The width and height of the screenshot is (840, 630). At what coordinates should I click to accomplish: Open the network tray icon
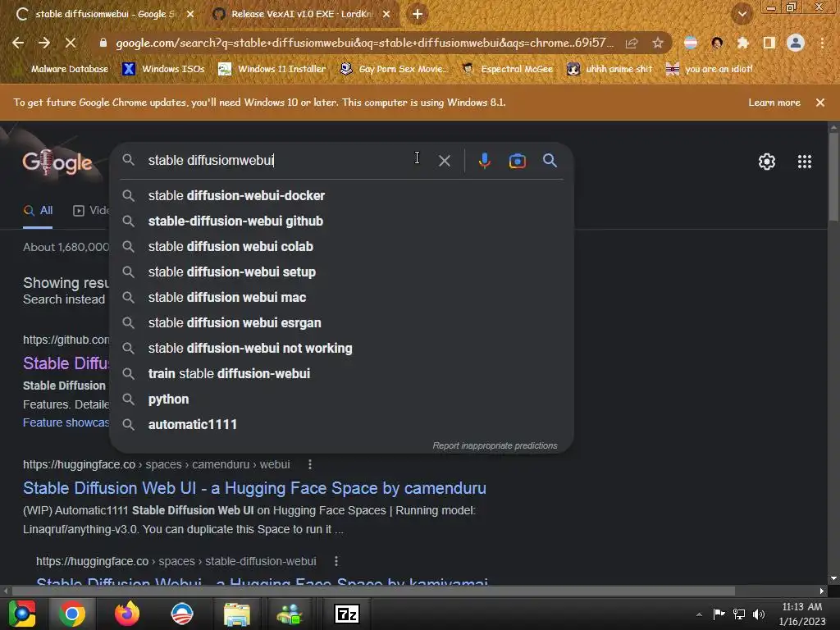click(739, 614)
